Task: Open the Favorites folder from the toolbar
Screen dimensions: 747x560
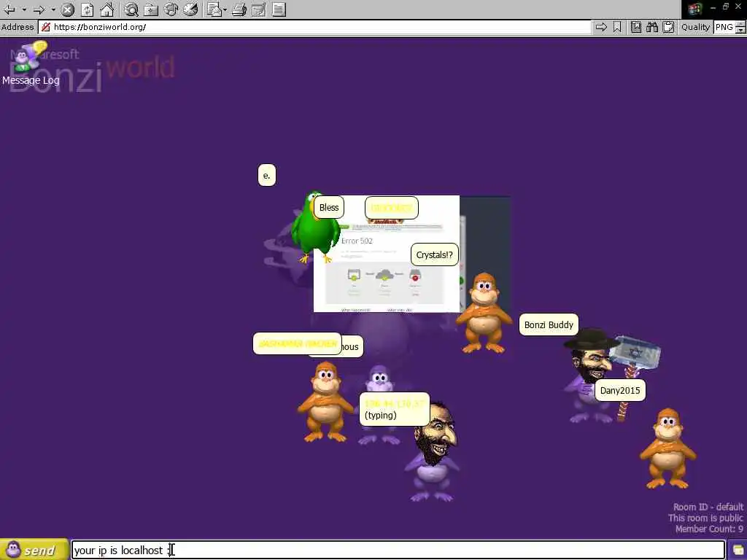Action: tap(151, 9)
